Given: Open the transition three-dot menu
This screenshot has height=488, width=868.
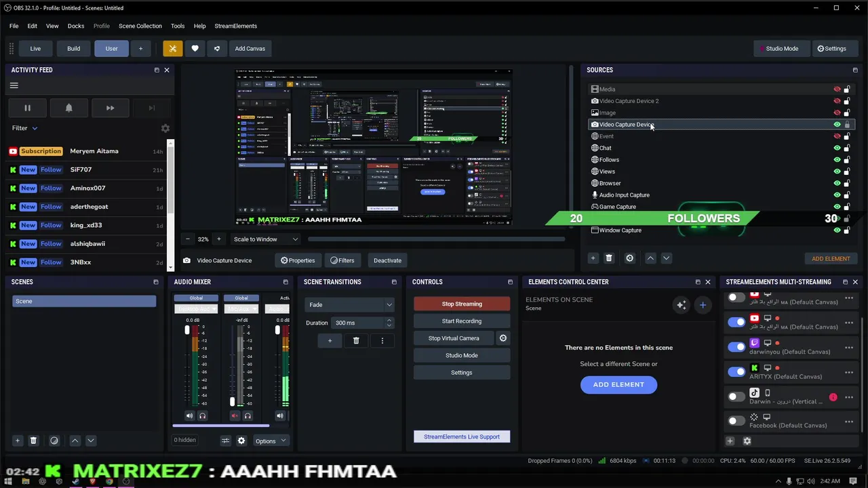Looking at the screenshot, I should (x=382, y=340).
